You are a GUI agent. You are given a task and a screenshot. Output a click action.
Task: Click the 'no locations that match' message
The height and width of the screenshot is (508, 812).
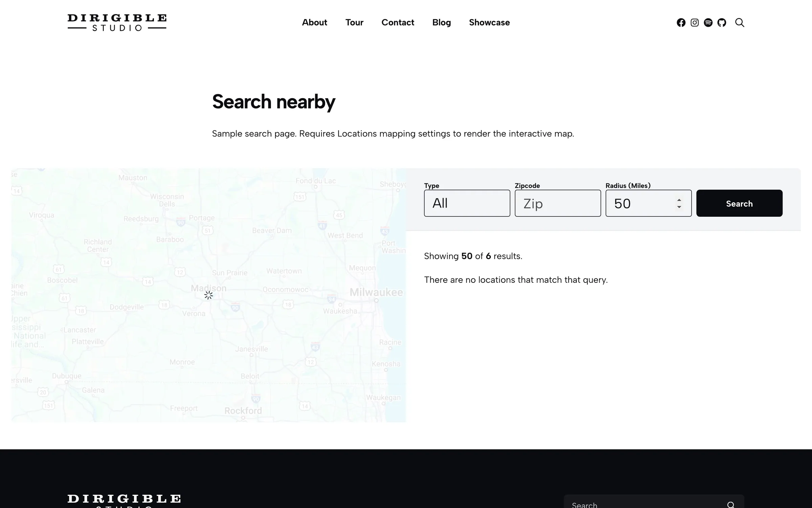click(516, 280)
